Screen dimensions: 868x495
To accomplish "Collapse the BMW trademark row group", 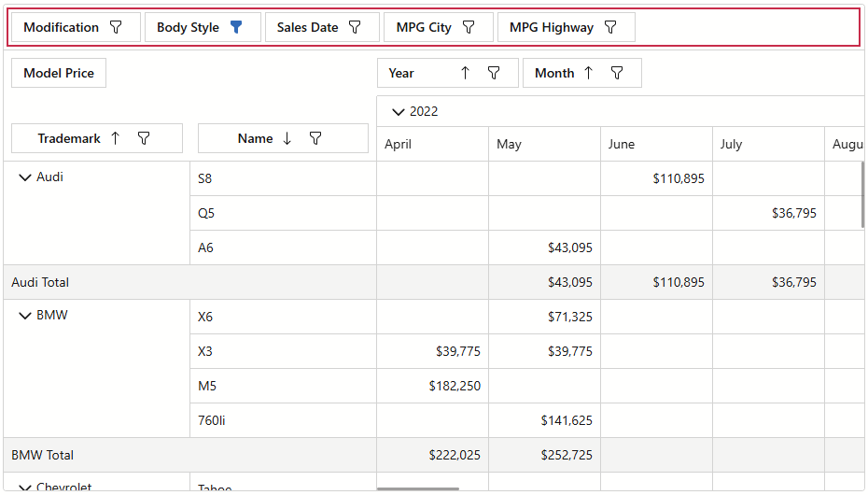I will point(25,316).
